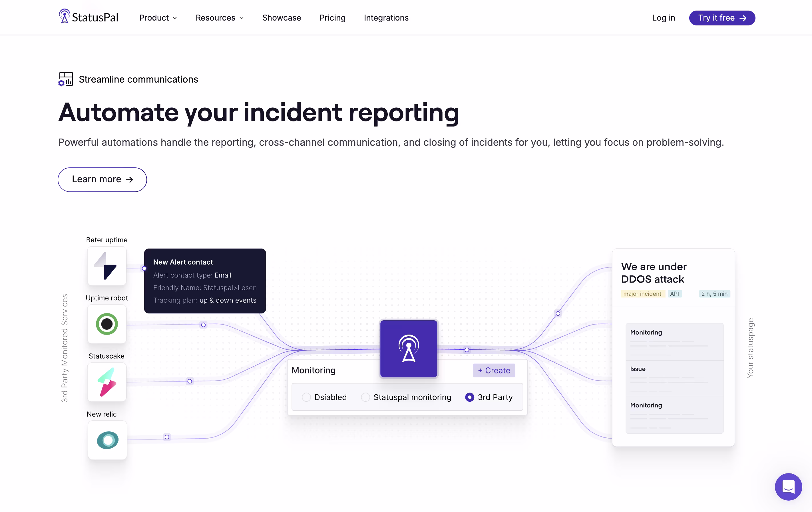Open the Integrations nav link

coord(386,17)
